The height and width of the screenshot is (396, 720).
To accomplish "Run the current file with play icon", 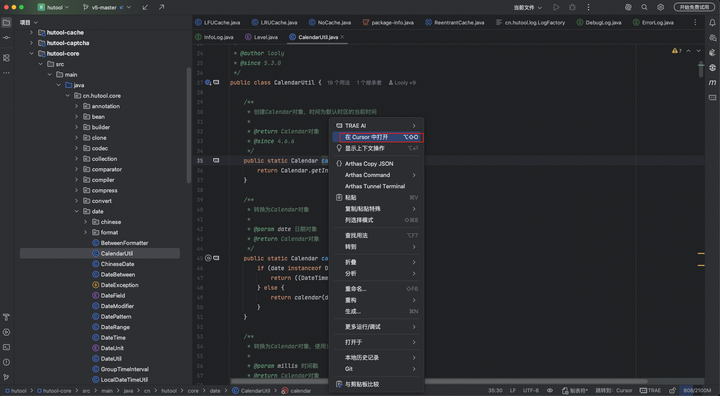I will (556, 7).
